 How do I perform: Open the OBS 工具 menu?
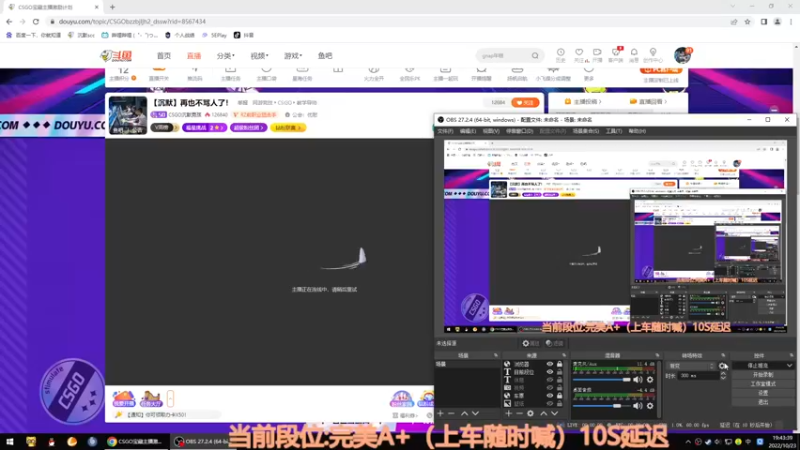[614, 131]
